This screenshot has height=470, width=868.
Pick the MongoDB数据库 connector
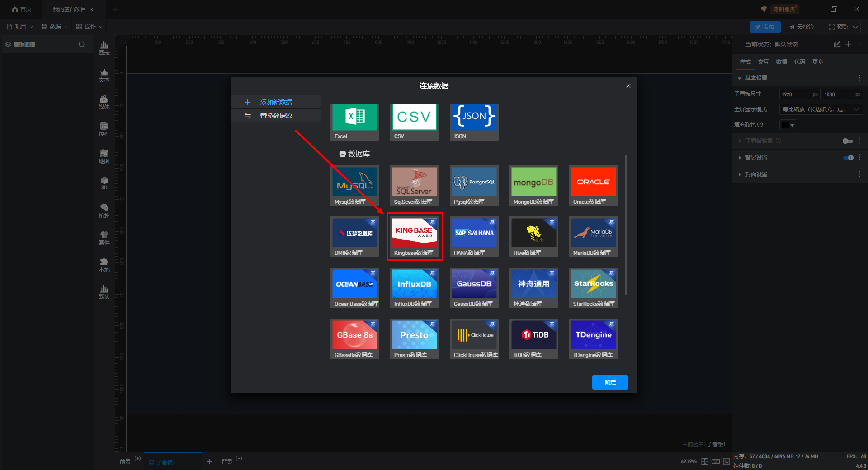534,186
